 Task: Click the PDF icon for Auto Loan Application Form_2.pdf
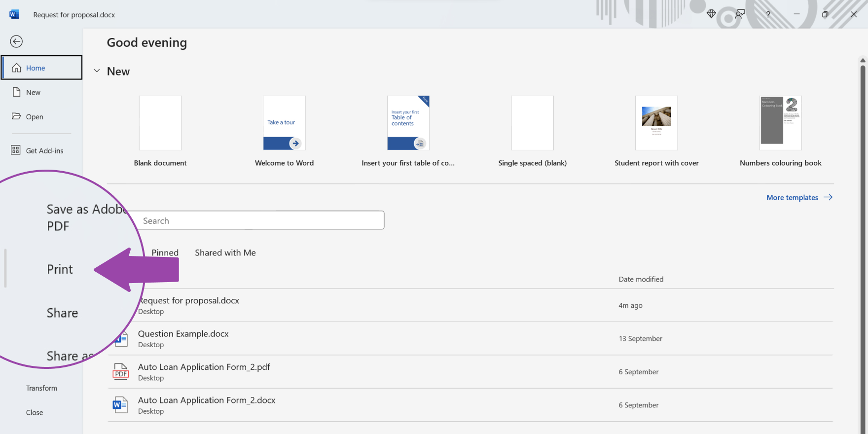tap(121, 372)
